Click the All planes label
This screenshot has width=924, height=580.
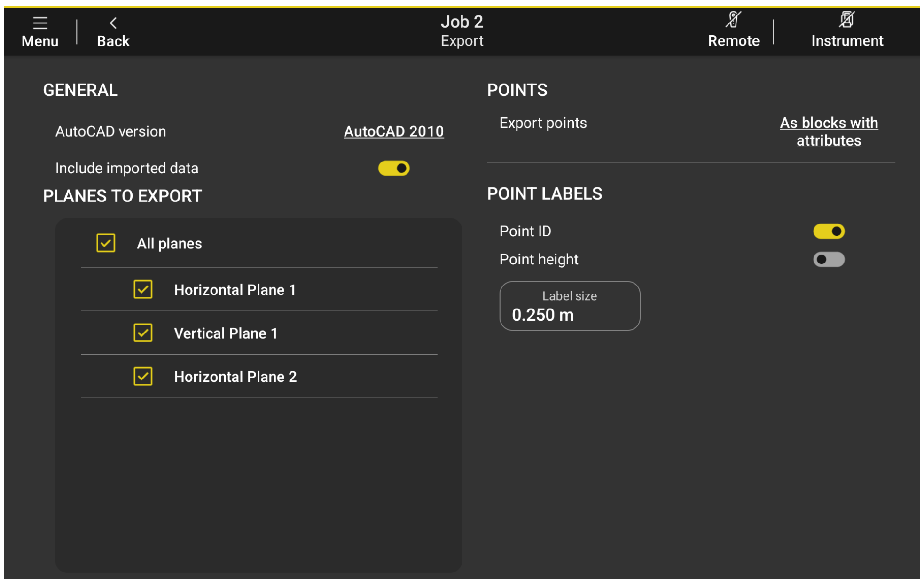coord(169,244)
